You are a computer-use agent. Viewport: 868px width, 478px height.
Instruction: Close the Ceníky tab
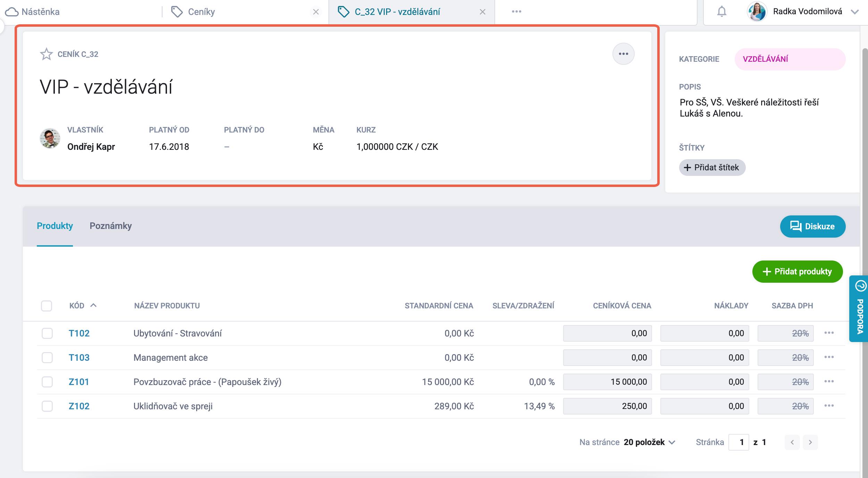316,12
